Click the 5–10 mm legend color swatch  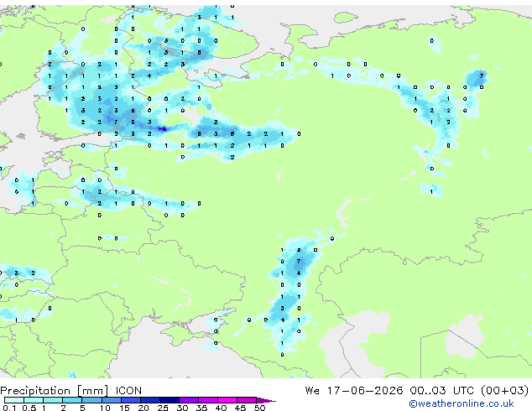point(91,400)
